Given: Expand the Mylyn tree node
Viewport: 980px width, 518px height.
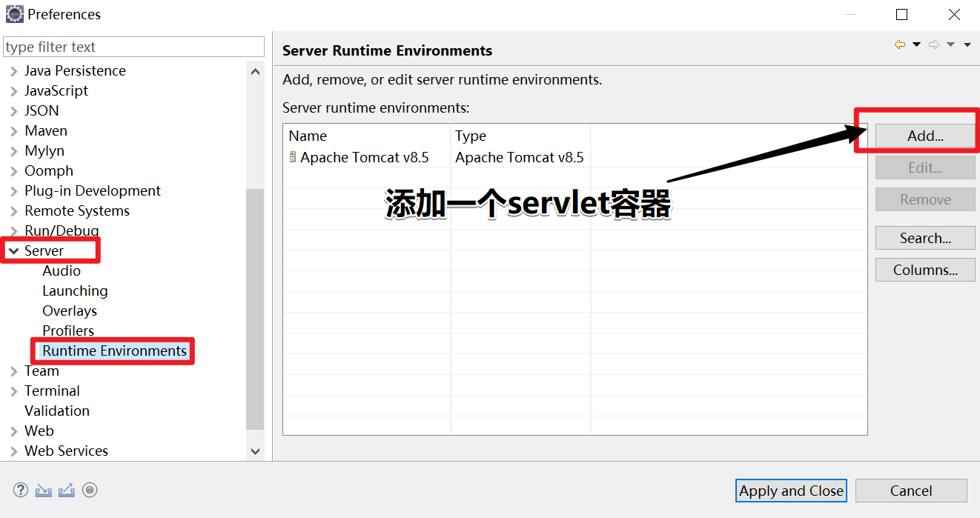Looking at the screenshot, I should pos(14,151).
